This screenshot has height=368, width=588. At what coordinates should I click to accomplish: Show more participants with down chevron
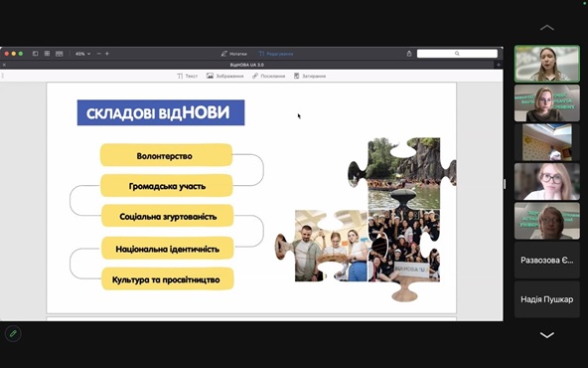pyautogui.click(x=546, y=334)
